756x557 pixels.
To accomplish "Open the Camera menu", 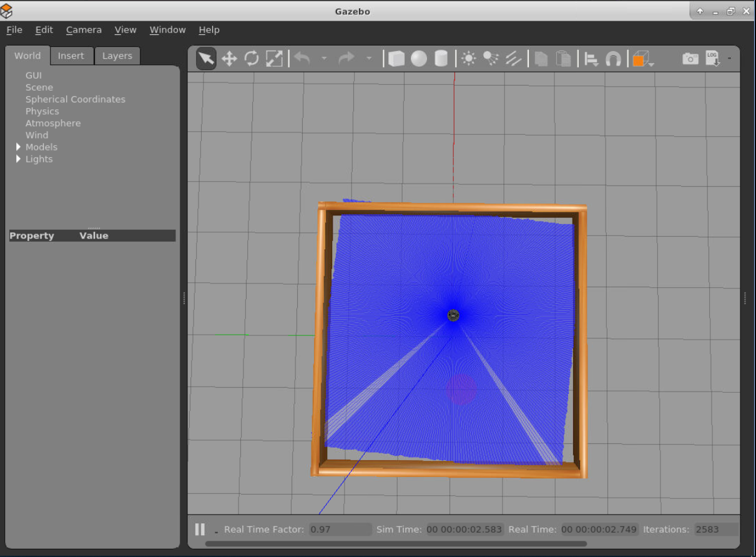I will [x=84, y=29].
